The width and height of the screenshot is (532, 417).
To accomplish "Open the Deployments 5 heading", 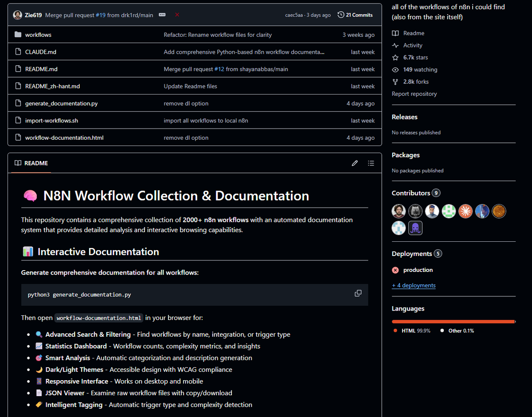I will point(417,254).
